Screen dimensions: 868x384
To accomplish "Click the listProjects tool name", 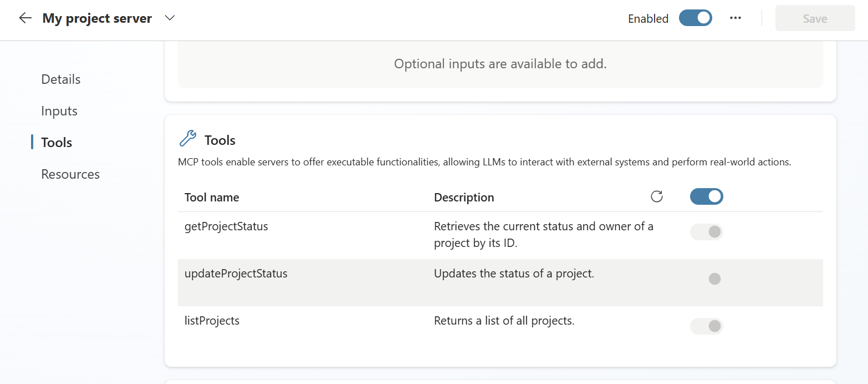I will pos(212,321).
